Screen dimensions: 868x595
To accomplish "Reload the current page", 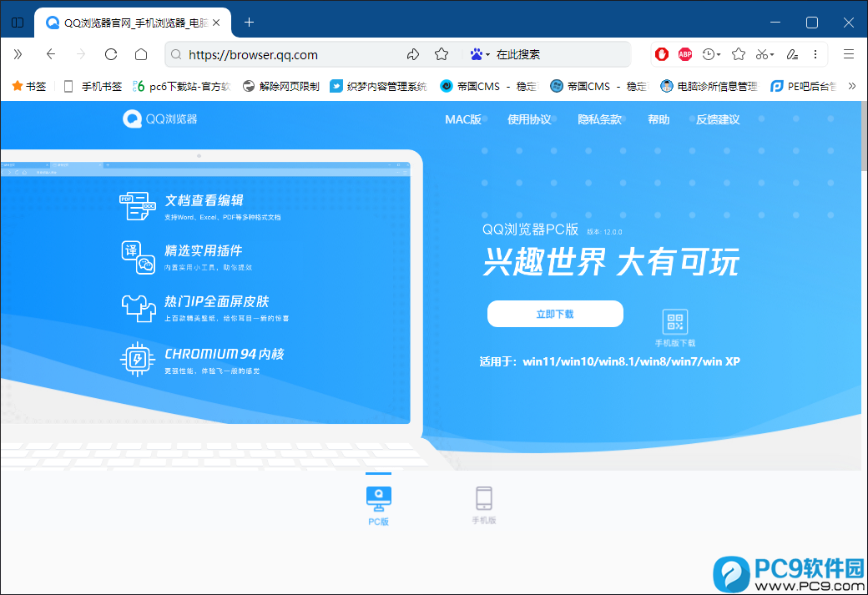I will (x=111, y=54).
